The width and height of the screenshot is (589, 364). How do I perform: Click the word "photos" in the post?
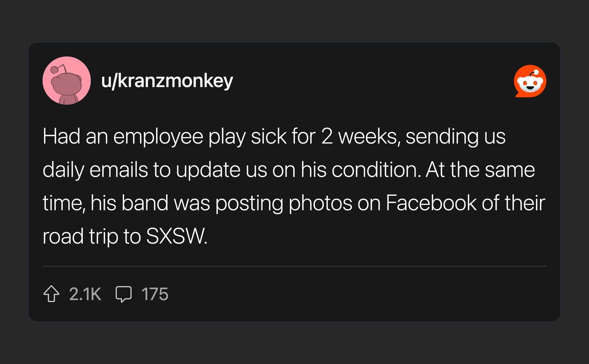(x=320, y=203)
